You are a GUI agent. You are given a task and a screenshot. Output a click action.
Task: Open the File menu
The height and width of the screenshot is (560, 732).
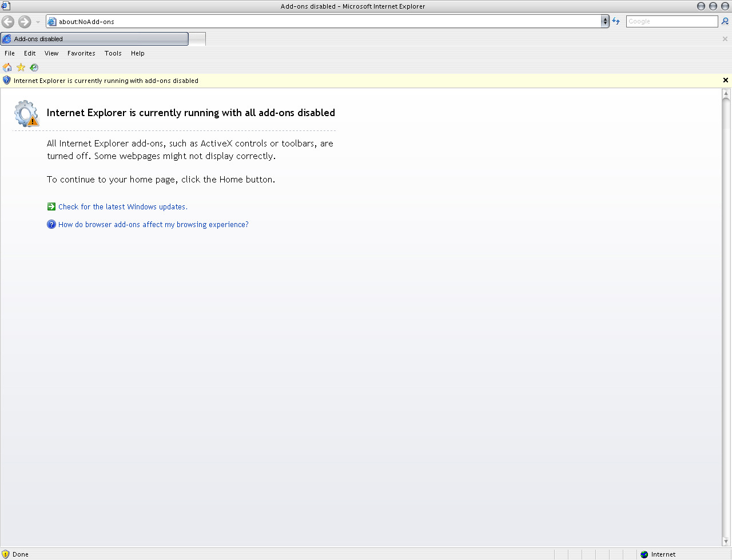point(10,53)
